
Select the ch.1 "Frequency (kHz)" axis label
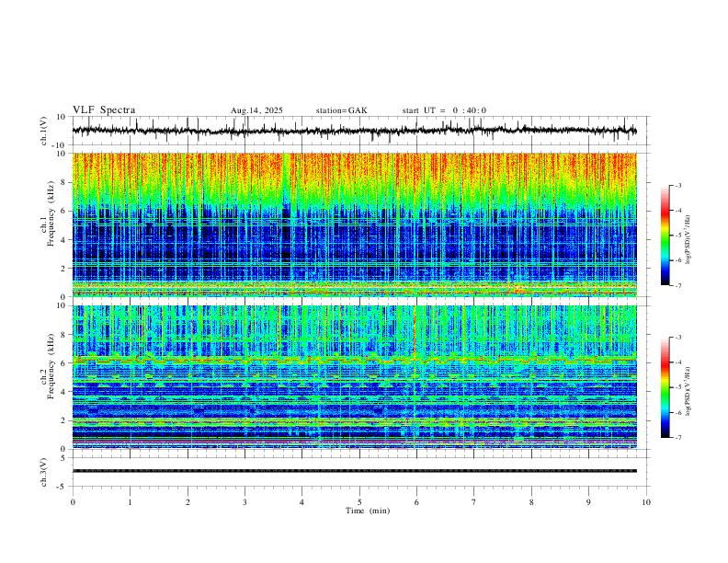[x=51, y=213]
